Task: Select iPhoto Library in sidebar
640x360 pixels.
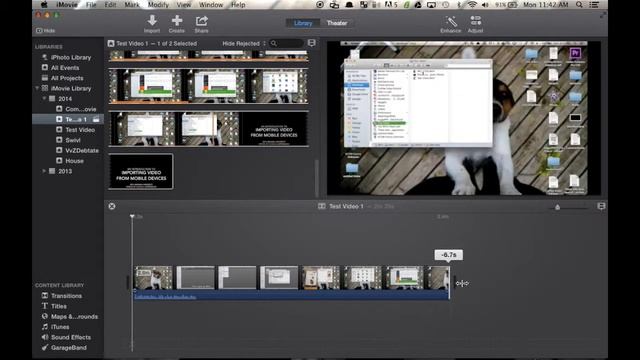Action: pyautogui.click(x=68, y=58)
